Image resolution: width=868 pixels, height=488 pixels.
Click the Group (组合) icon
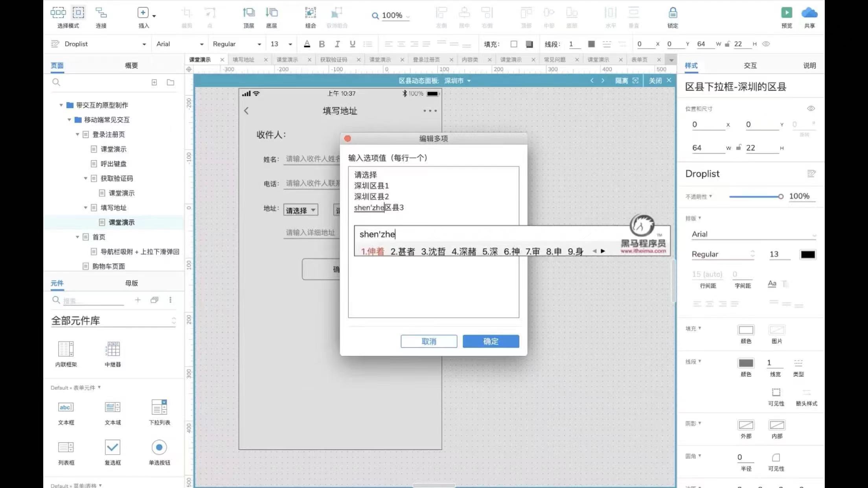[310, 13]
